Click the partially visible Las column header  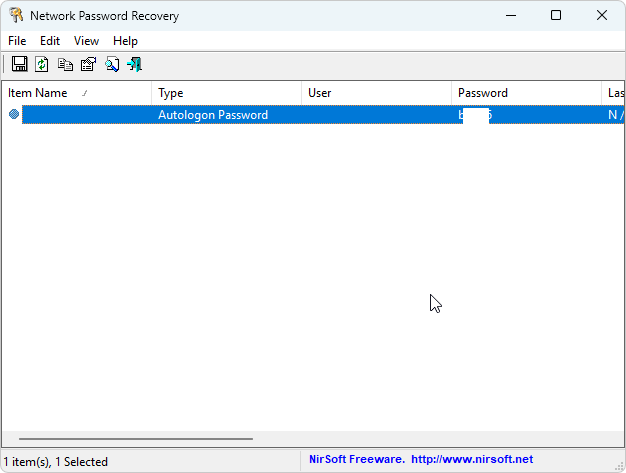coord(613,93)
